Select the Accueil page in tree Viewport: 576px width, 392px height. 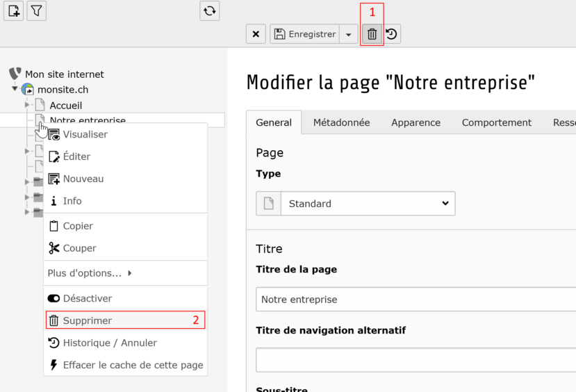(65, 106)
